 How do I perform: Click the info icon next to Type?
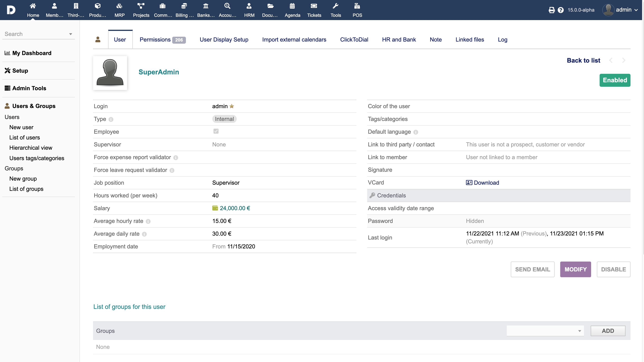(111, 119)
